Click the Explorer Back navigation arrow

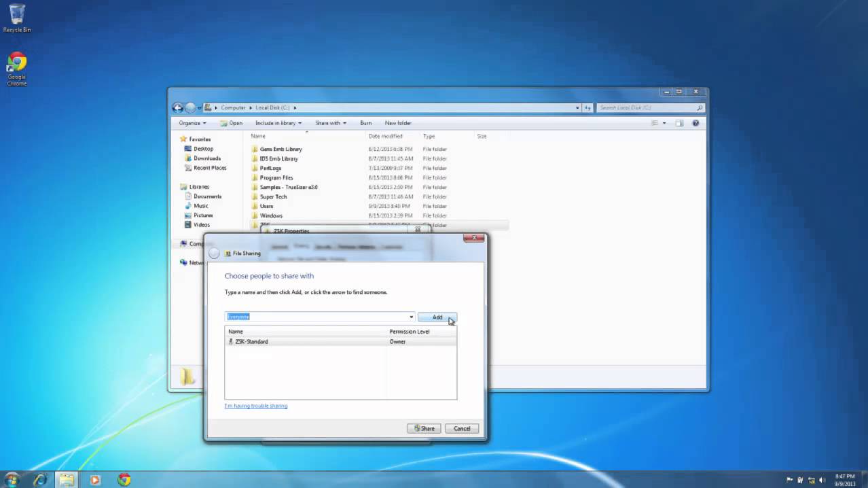pyautogui.click(x=178, y=107)
